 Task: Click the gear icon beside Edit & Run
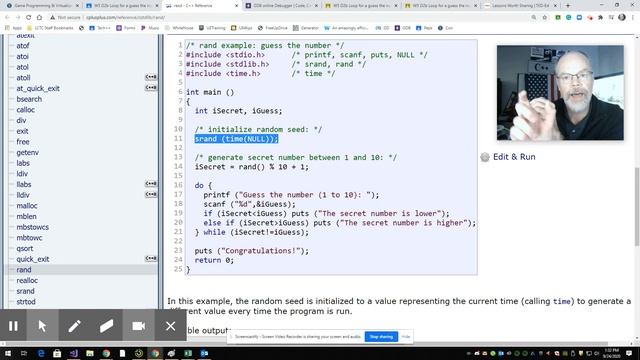[x=485, y=157]
